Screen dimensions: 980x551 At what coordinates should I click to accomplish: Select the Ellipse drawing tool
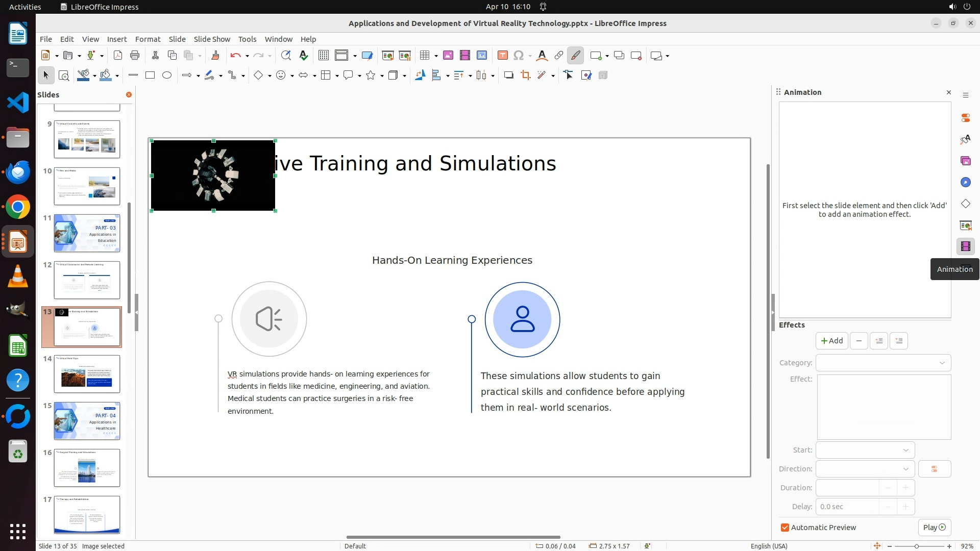click(x=167, y=76)
